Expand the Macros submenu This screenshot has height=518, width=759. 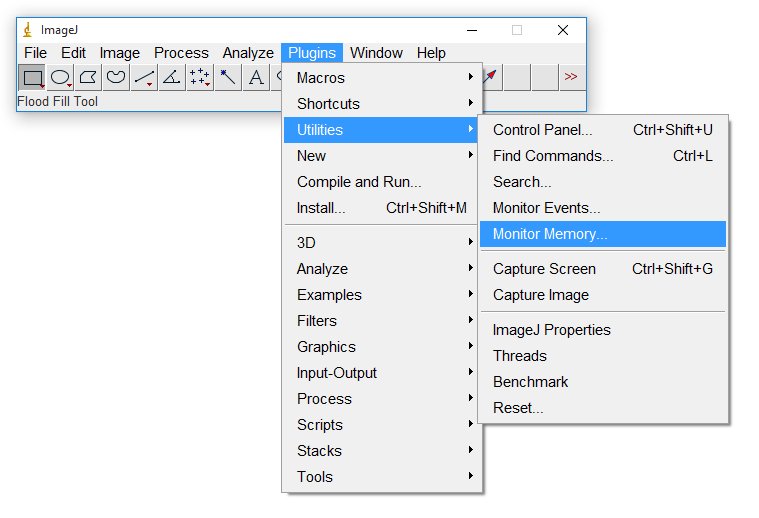coord(382,77)
